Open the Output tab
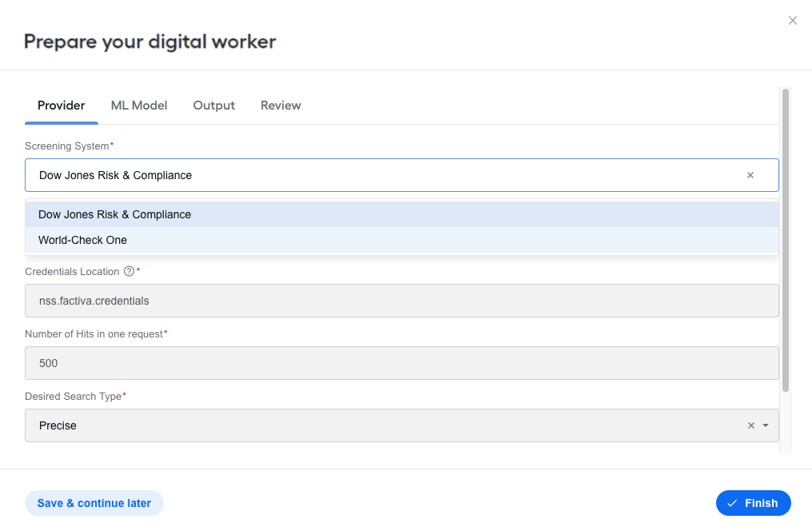 [214, 106]
